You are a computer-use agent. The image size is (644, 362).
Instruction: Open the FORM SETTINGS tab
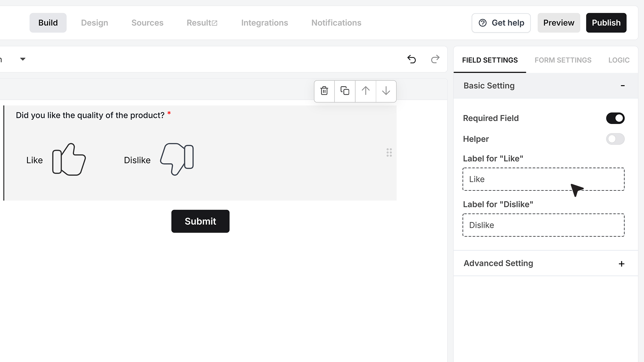click(563, 60)
